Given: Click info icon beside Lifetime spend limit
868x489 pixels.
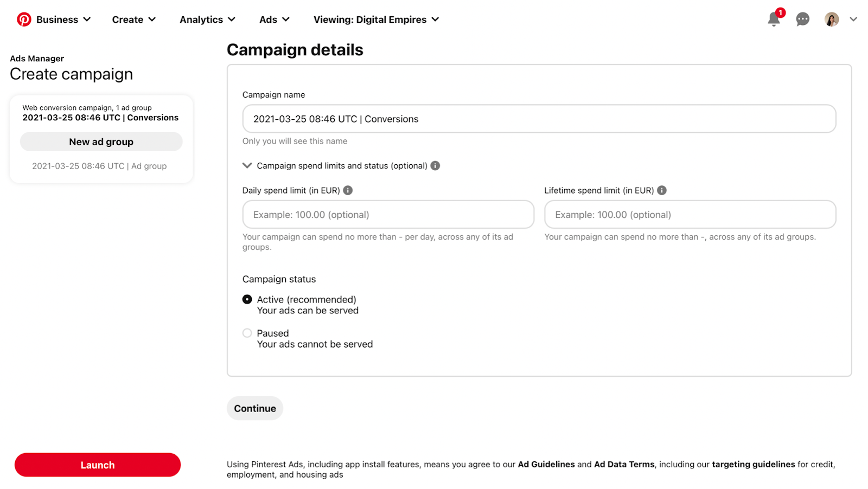Looking at the screenshot, I should (x=662, y=190).
